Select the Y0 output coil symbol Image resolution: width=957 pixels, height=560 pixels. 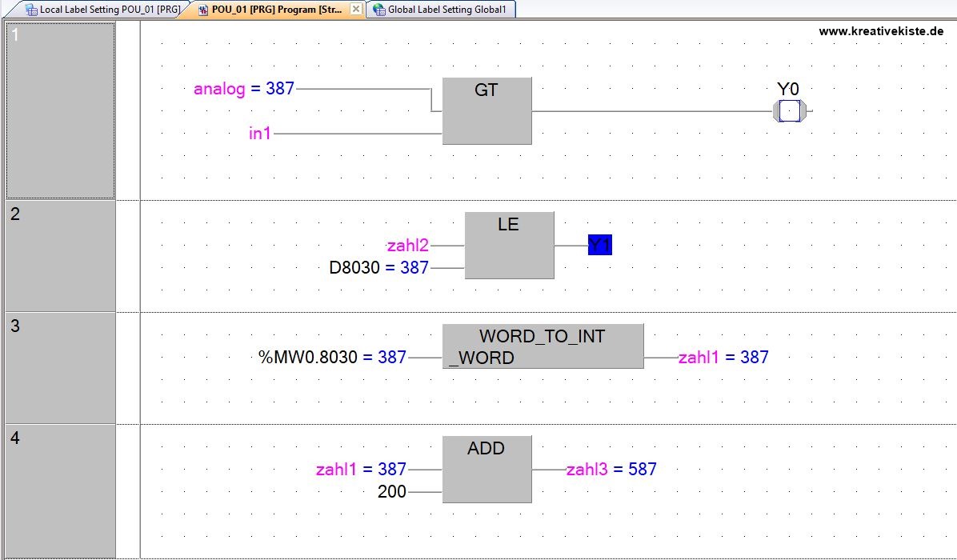pos(790,111)
